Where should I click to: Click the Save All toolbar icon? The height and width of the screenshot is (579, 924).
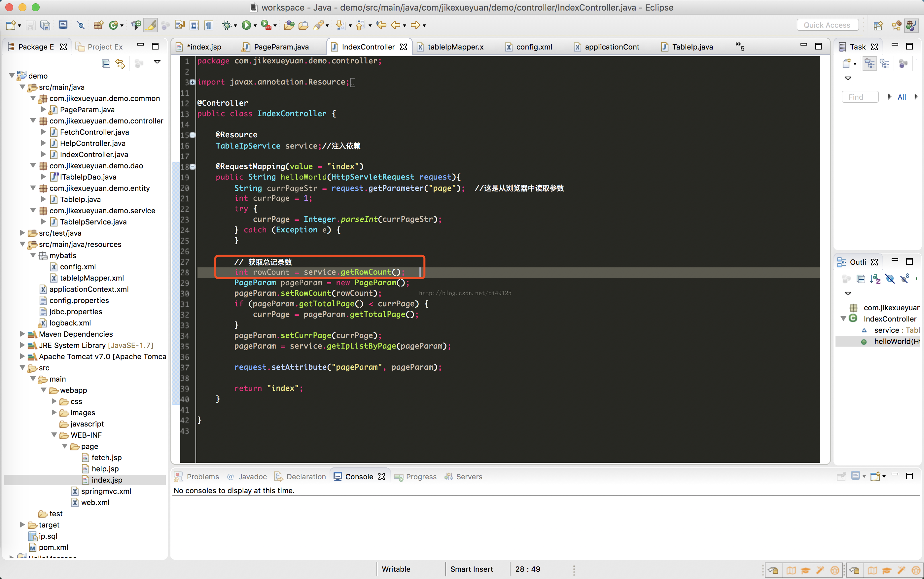(46, 25)
